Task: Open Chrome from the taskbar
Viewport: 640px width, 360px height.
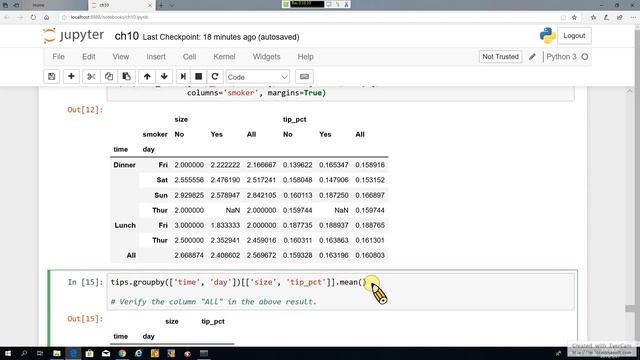Action: tap(122, 353)
